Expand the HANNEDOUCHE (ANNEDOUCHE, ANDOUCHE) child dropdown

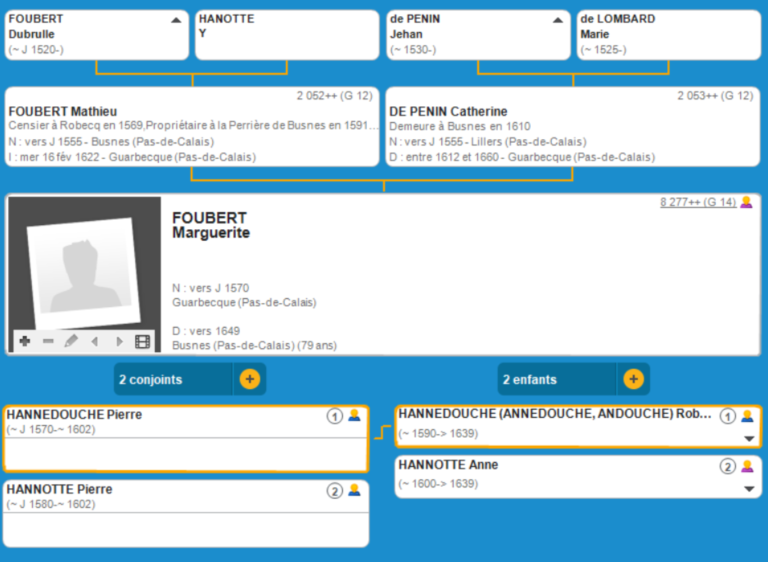coord(749,438)
